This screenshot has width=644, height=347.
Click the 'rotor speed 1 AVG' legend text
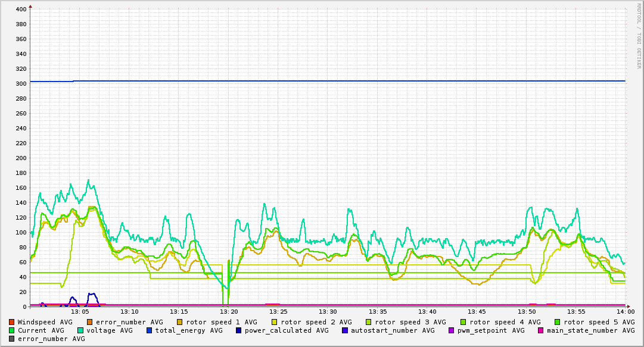coord(222,323)
